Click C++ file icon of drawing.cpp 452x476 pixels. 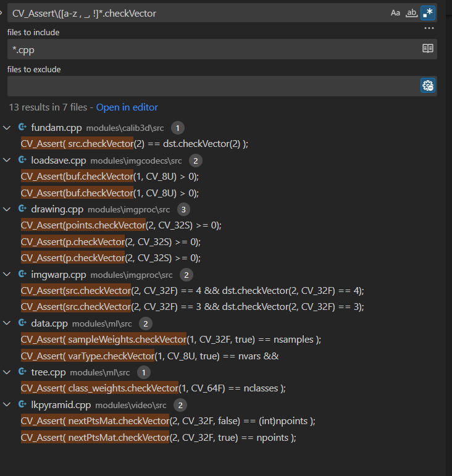coord(22,209)
